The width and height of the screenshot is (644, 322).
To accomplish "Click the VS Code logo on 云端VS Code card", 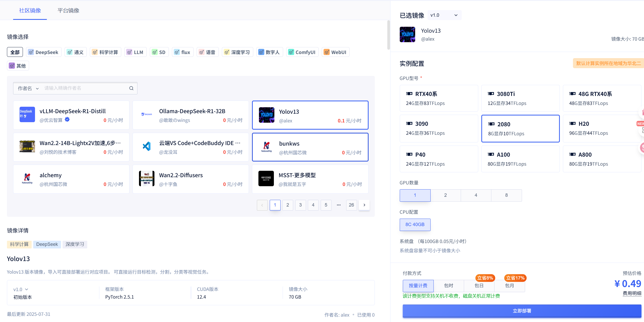I will (147, 146).
